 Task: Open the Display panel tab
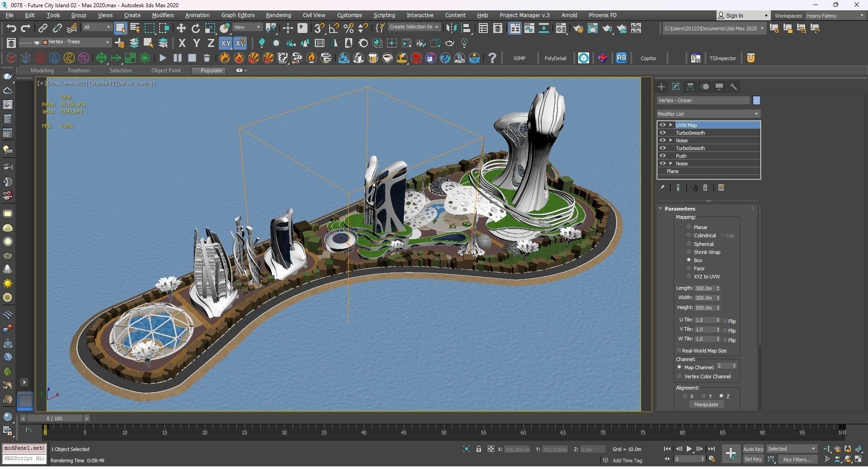[719, 87]
